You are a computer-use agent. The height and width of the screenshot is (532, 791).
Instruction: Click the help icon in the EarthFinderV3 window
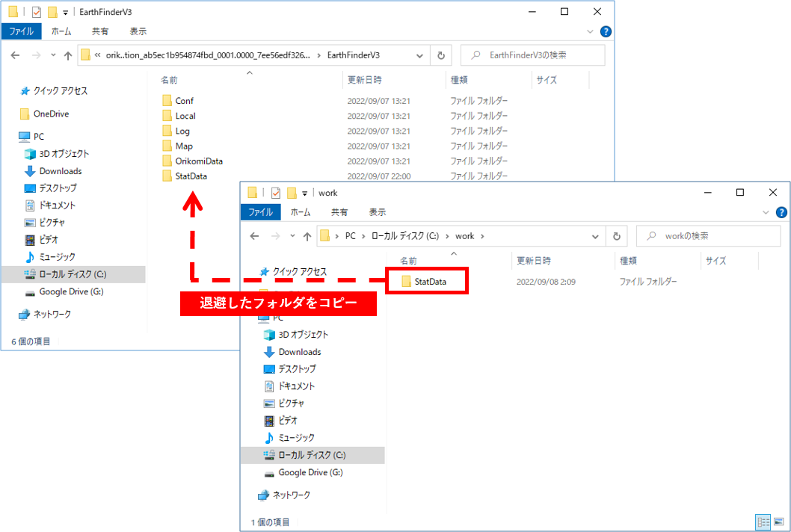[x=606, y=31]
